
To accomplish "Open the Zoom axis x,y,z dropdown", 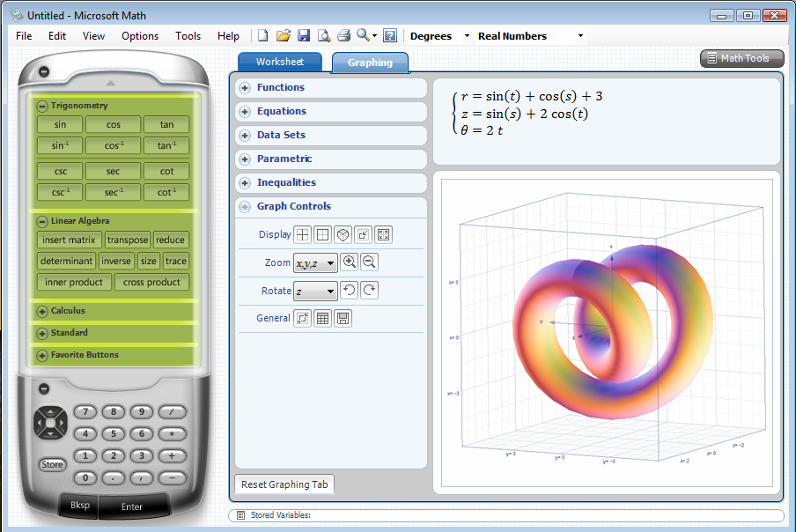I will (315, 263).
